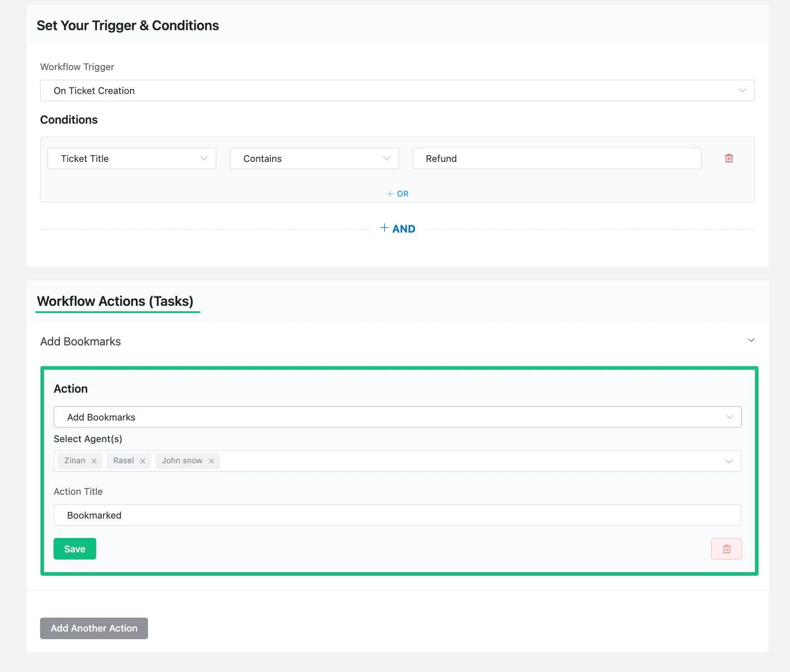The height and width of the screenshot is (672, 790).
Task: Click the Select Agent(s) label
Action: (x=88, y=439)
